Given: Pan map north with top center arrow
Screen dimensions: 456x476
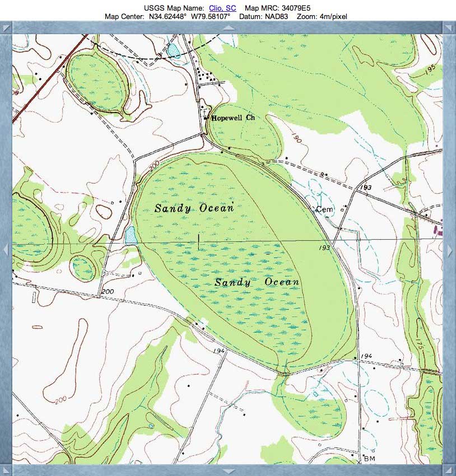Looking at the screenshot, I should click(229, 28).
